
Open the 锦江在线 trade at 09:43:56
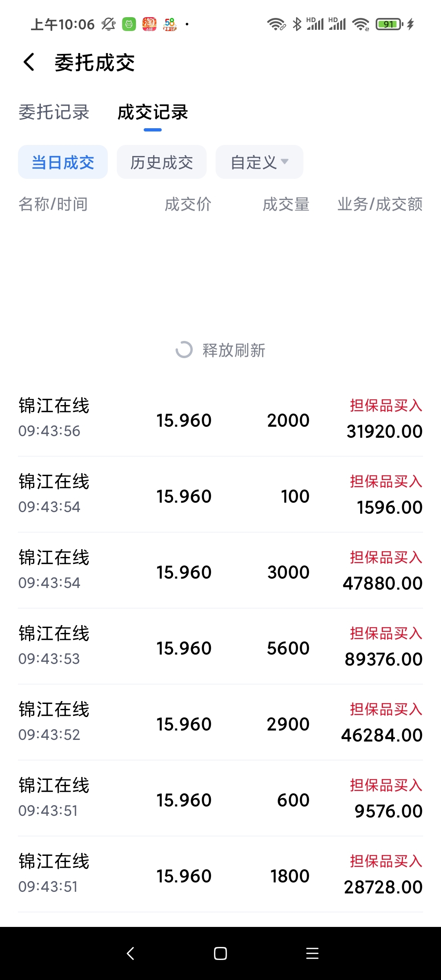220,418
